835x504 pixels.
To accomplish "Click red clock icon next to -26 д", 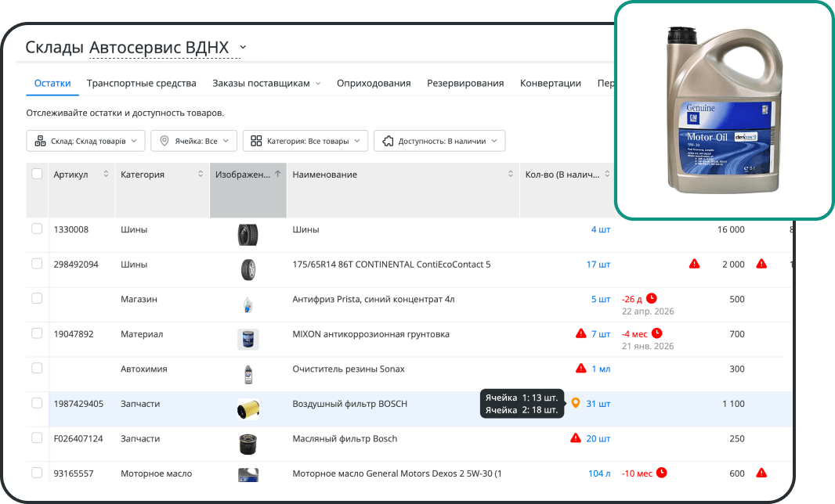I will [x=651, y=298].
